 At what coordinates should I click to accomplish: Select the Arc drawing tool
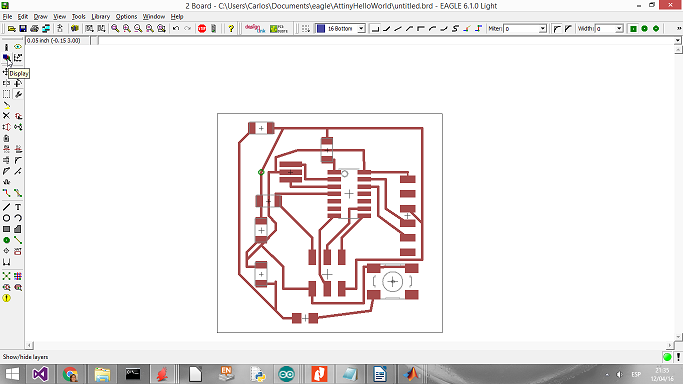(18, 218)
